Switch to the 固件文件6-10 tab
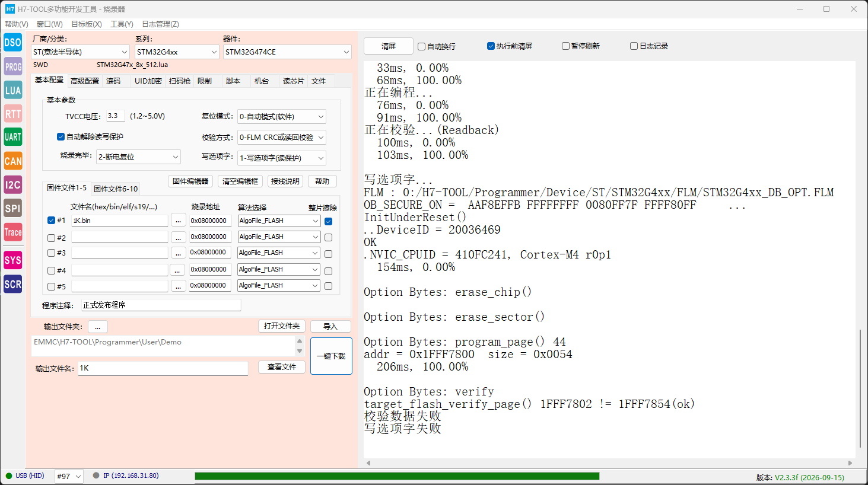The width and height of the screenshot is (868, 485). click(116, 189)
